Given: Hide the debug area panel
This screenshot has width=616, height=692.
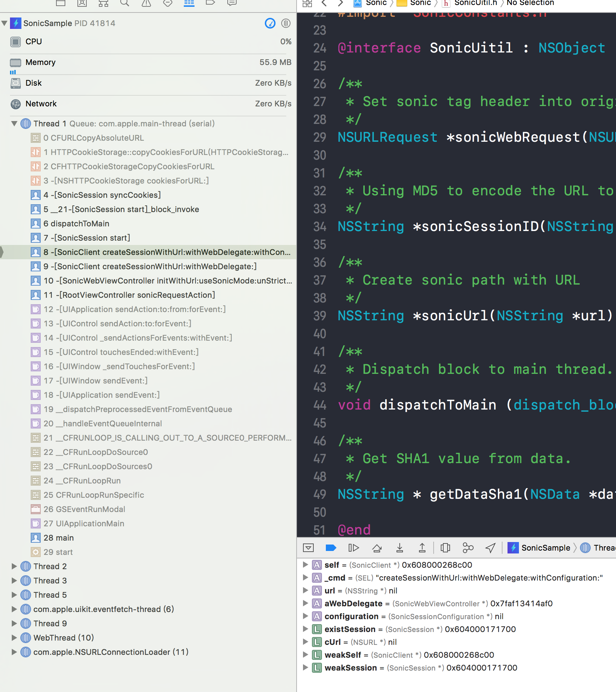Looking at the screenshot, I should coord(308,547).
